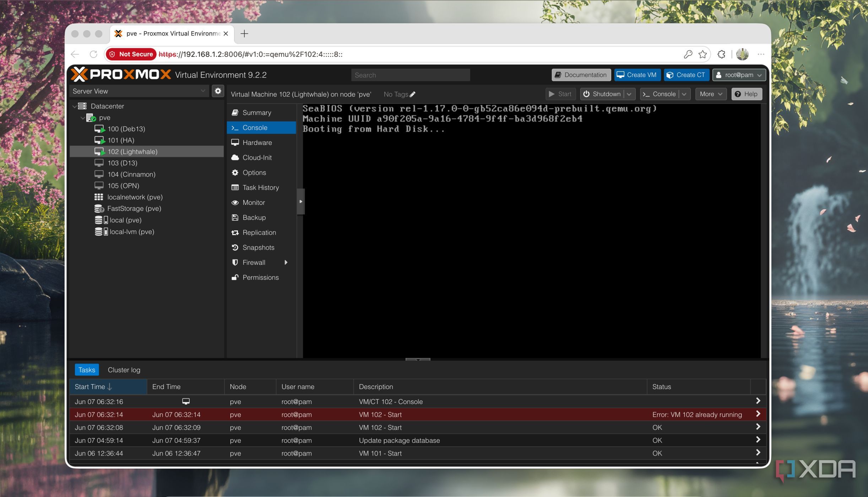This screenshot has width=868, height=497.
Task: Reload the Proxmox page
Action: (93, 54)
